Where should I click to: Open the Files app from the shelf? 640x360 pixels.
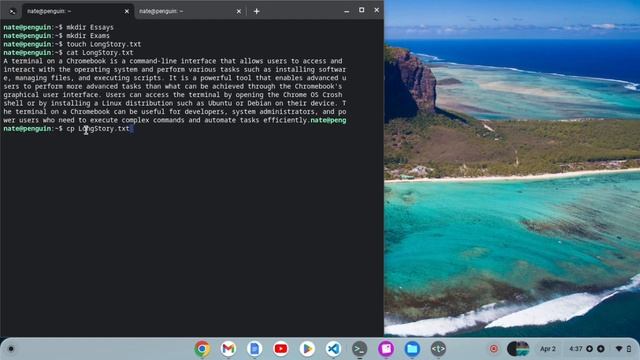(x=412, y=349)
